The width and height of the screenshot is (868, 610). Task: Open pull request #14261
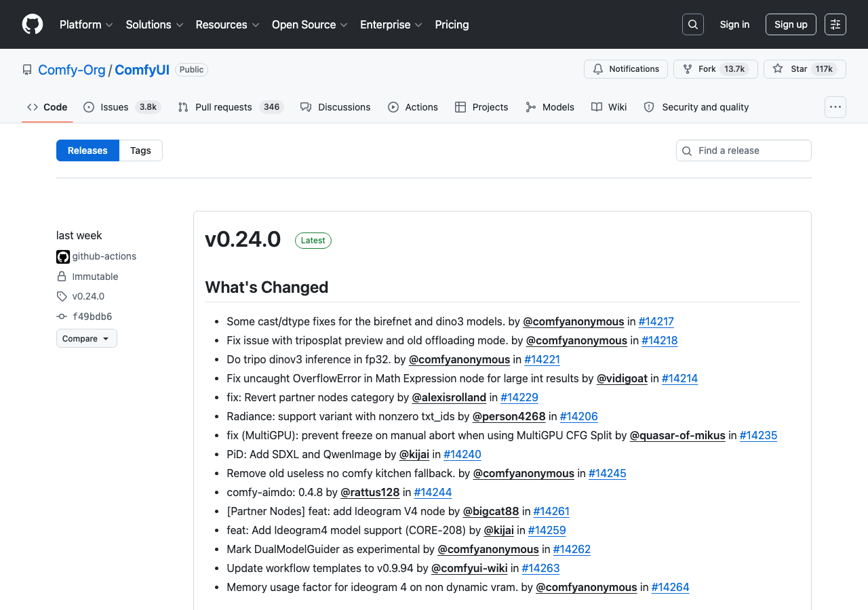(x=551, y=511)
